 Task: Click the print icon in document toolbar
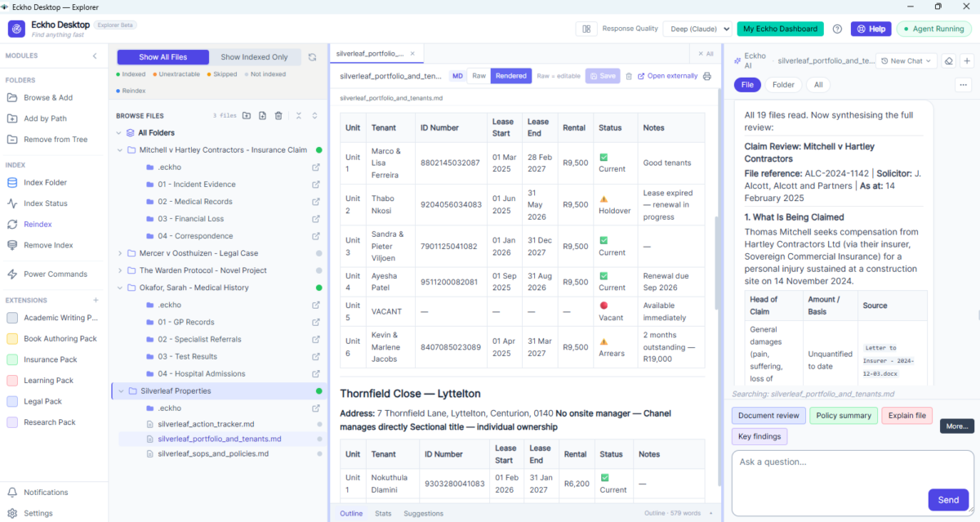(x=707, y=76)
